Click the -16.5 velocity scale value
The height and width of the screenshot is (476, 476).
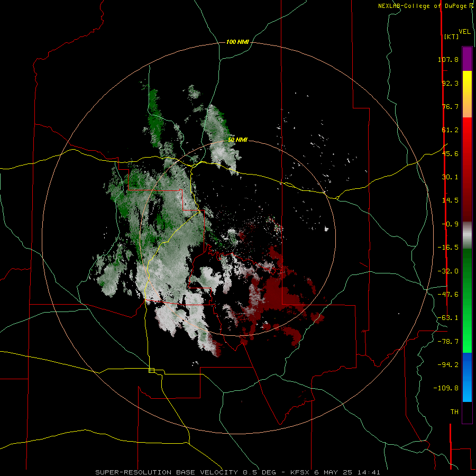pyautogui.click(x=448, y=248)
